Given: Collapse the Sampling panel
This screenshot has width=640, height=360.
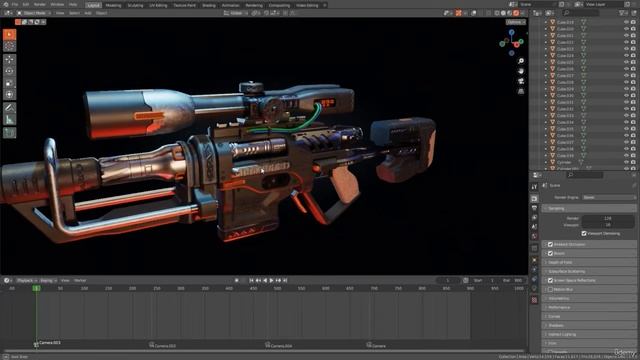Looking at the screenshot, I should click(589, 209).
